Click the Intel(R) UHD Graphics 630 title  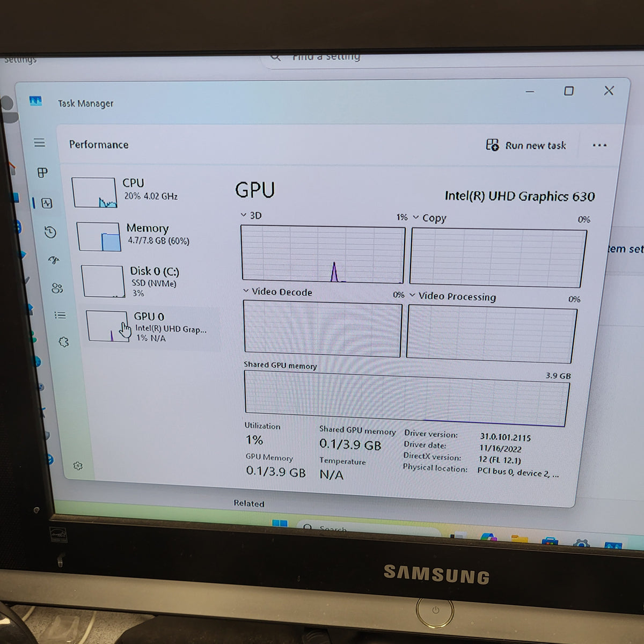tap(519, 196)
